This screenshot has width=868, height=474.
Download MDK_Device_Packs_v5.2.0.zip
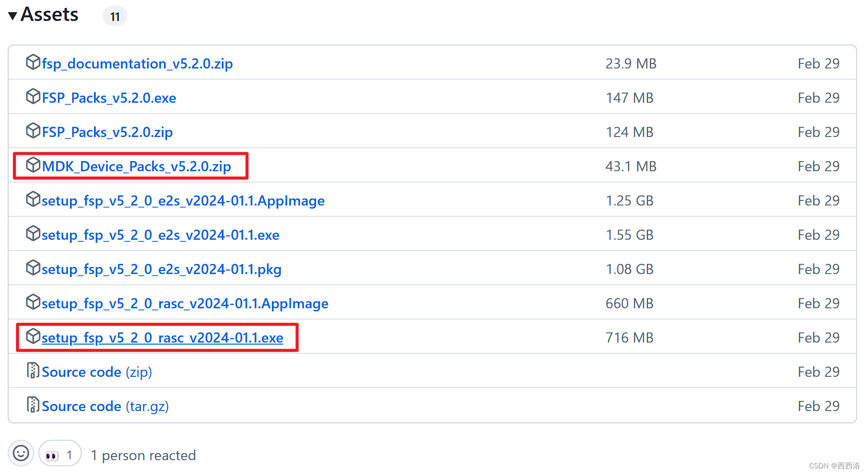tap(136, 166)
